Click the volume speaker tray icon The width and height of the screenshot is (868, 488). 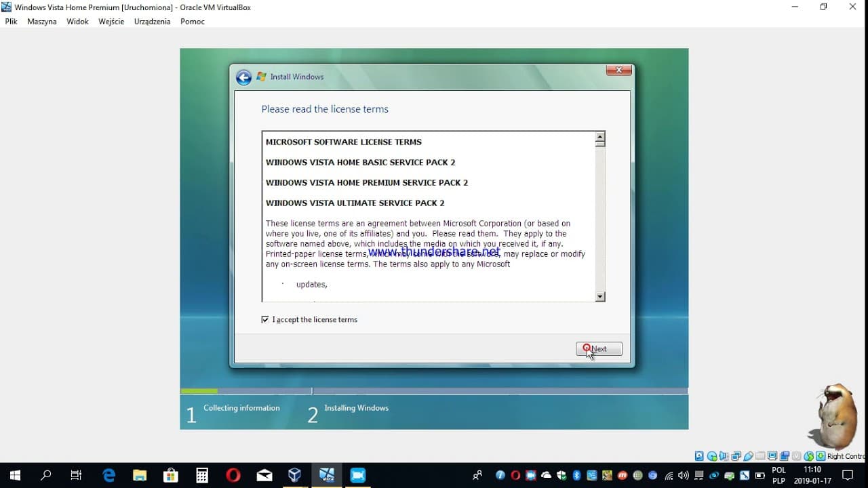pos(684,475)
